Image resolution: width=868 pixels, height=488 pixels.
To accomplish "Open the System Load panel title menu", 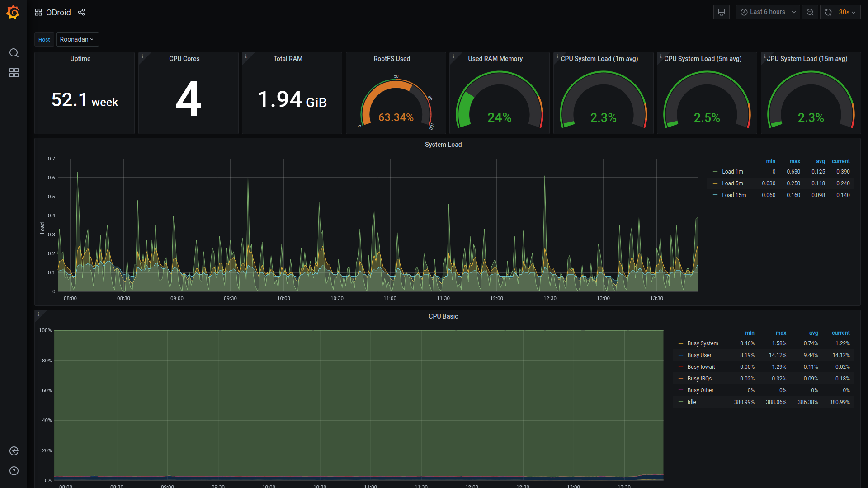I will (x=443, y=145).
